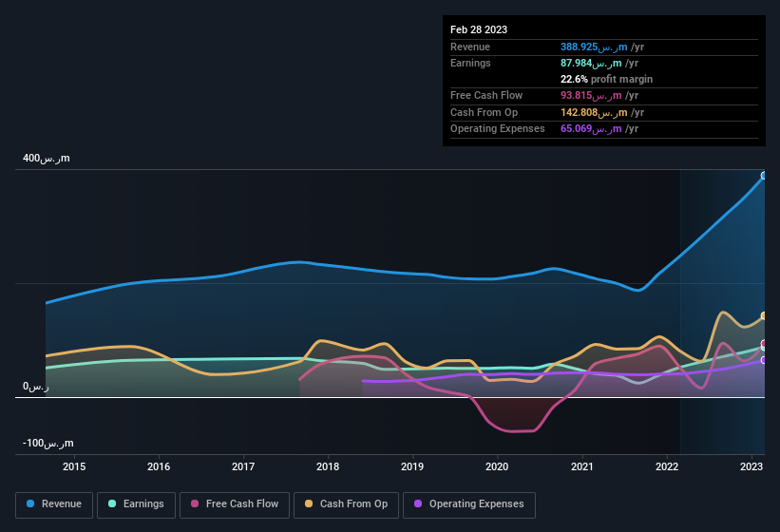The height and width of the screenshot is (532, 780).
Task: Click the 2023 x-axis label
Action: click(x=751, y=466)
